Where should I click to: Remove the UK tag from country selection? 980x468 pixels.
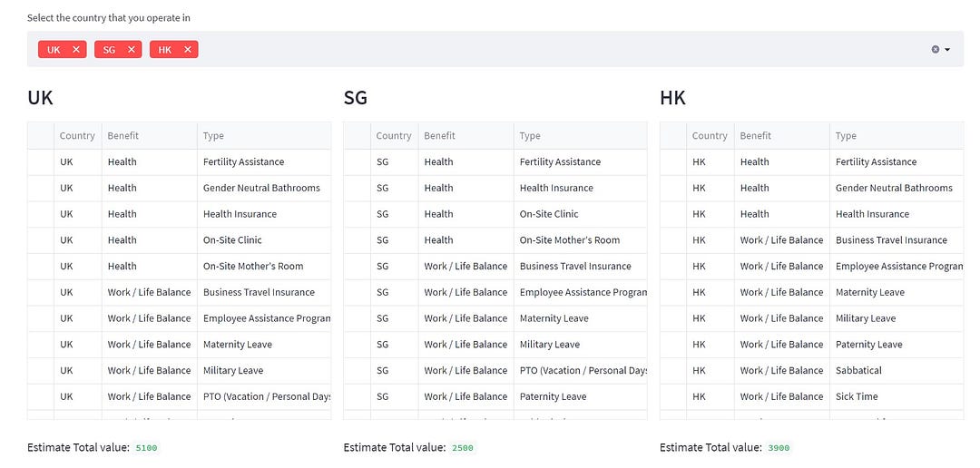coord(75,49)
